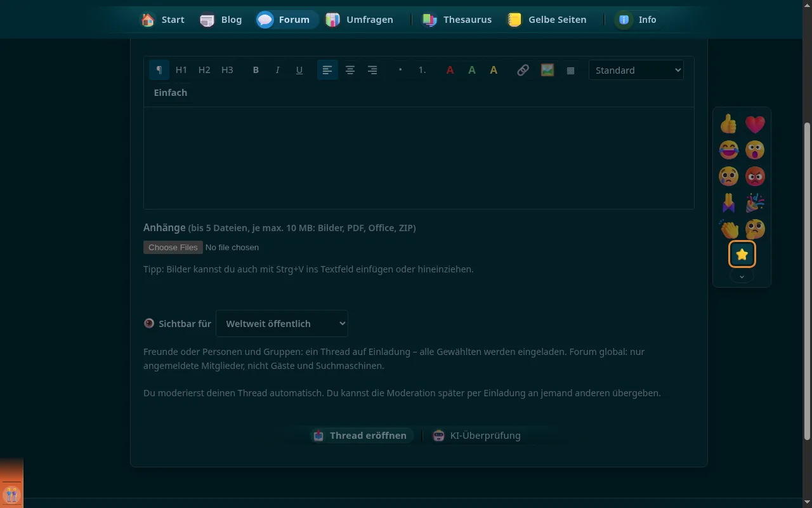Add the red heart emoji
812x508 pixels.
click(755, 124)
